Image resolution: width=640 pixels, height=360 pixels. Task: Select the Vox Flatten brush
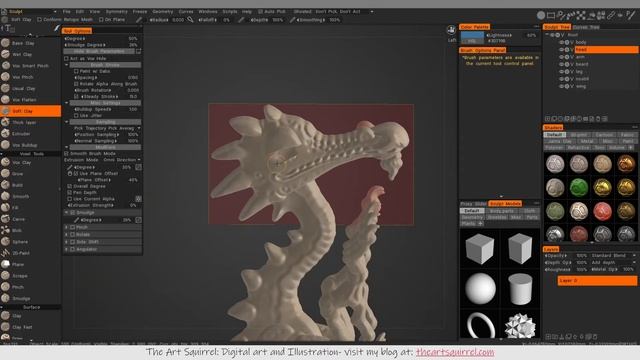pyautogui.click(x=31, y=100)
